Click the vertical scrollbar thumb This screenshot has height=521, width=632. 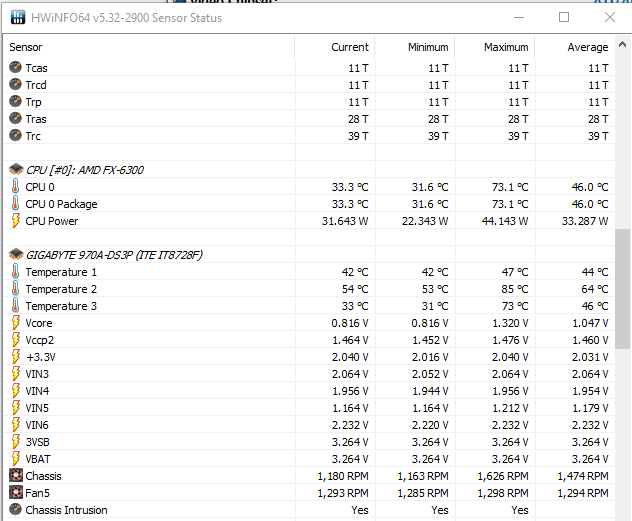[622, 289]
